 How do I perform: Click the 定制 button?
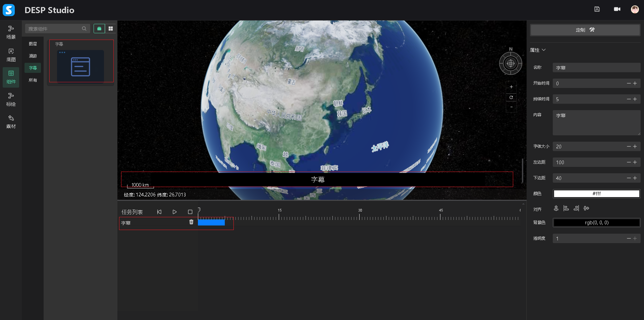[x=585, y=30]
